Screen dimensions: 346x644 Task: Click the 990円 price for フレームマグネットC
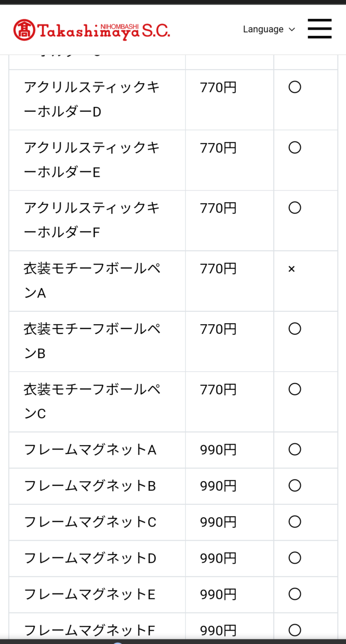point(218,522)
